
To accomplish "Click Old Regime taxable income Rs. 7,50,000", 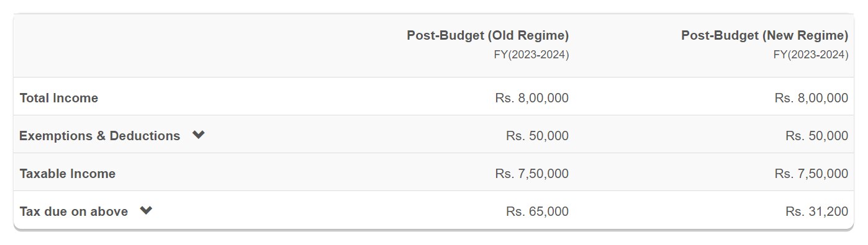I will coord(531,174).
